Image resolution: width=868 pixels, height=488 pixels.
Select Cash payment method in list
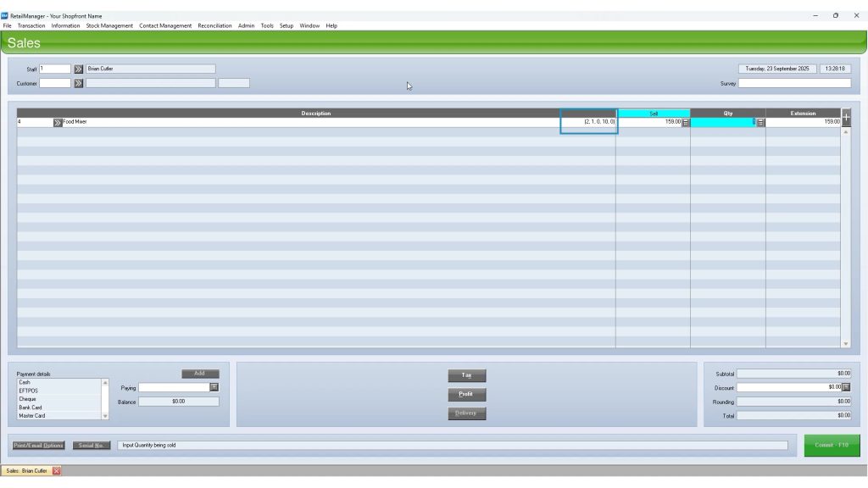click(59, 382)
